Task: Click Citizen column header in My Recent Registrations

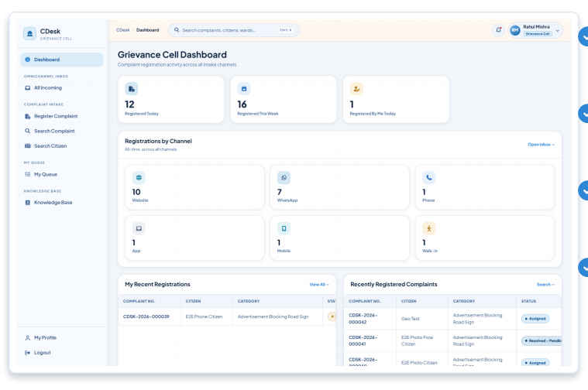Action: pos(193,301)
